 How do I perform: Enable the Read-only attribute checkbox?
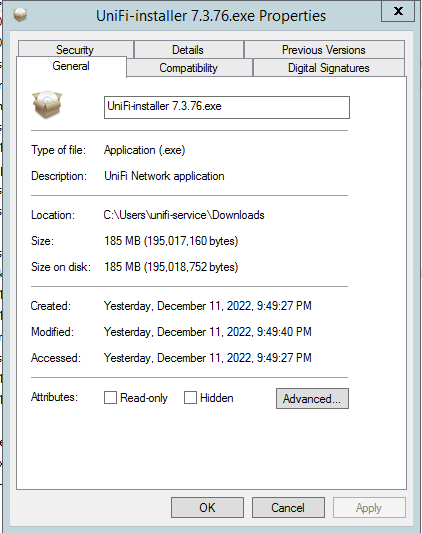coord(110,397)
